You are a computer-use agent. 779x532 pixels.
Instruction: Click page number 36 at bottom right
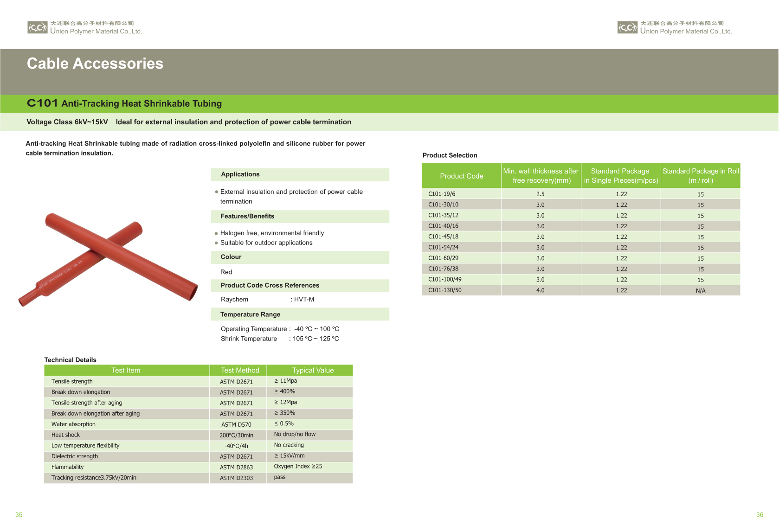click(759, 515)
